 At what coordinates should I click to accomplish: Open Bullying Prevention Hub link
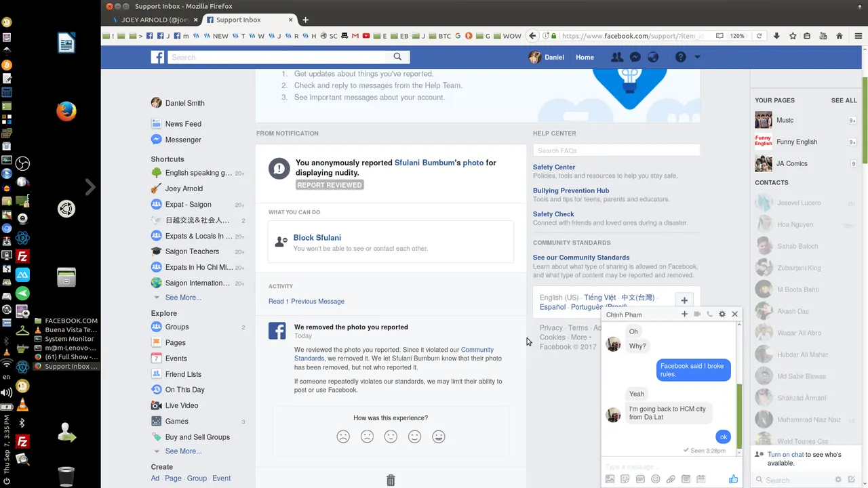tap(571, 191)
